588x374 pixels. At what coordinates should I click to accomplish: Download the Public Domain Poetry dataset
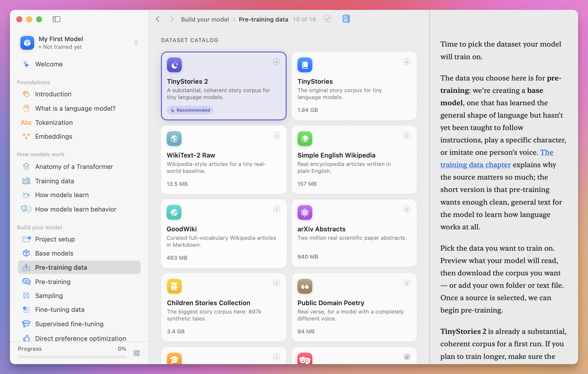coord(407,283)
